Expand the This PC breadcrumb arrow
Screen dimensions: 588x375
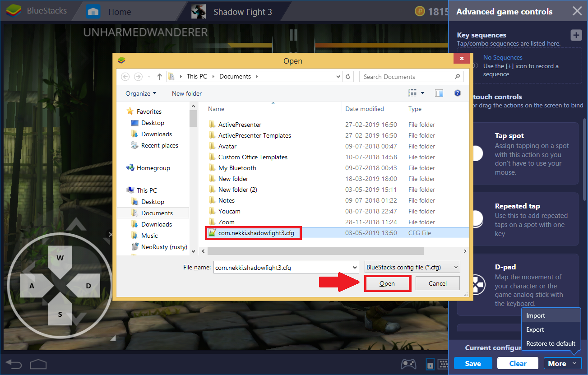pos(213,77)
